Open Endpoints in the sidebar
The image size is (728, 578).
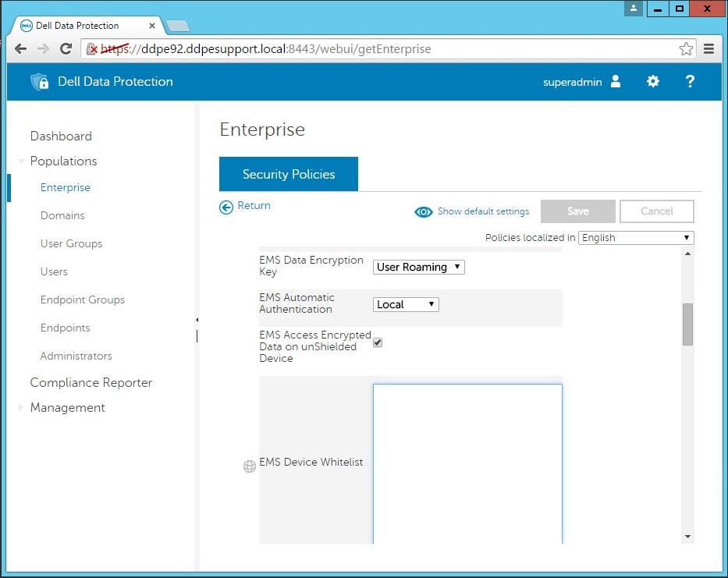coord(65,328)
